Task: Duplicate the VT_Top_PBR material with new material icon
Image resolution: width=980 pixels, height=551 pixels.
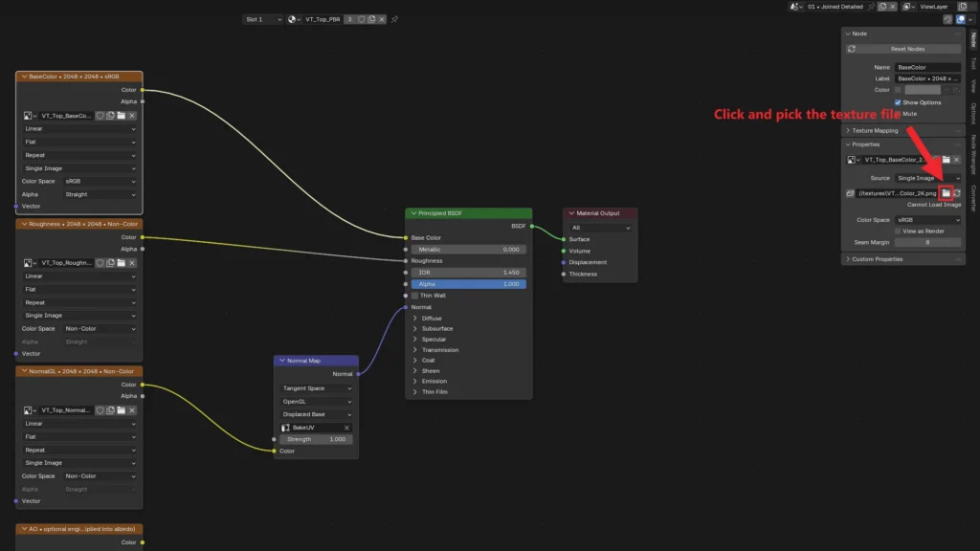Action: pos(372,19)
